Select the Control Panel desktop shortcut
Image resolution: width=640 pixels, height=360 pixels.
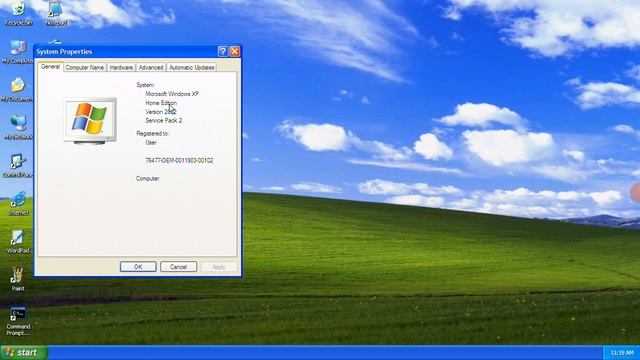18,166
